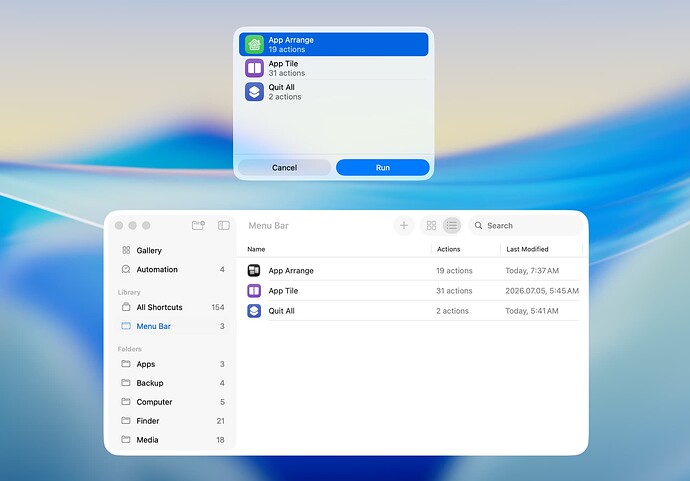Select the Menu Bar library item

click(172, 326)
